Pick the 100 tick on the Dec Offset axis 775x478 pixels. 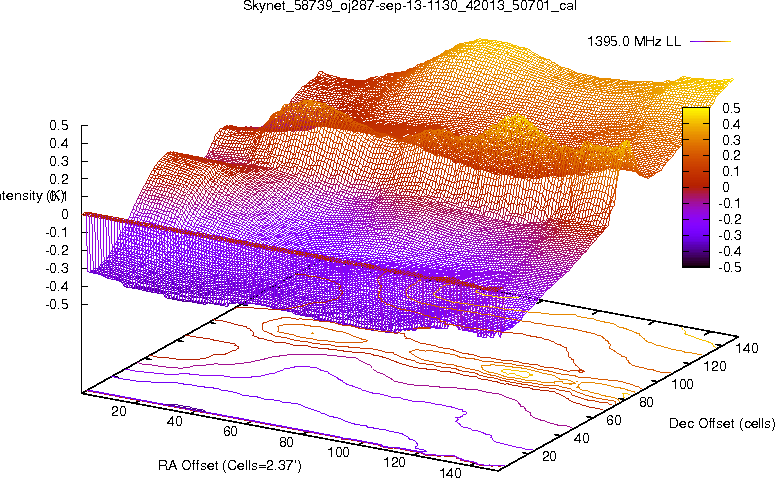(x=682, y=384)
